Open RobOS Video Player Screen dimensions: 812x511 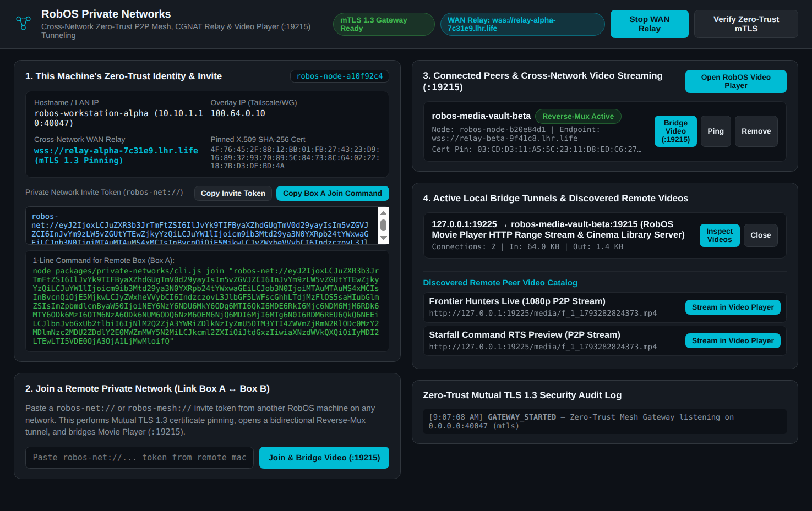coord(735,81)
